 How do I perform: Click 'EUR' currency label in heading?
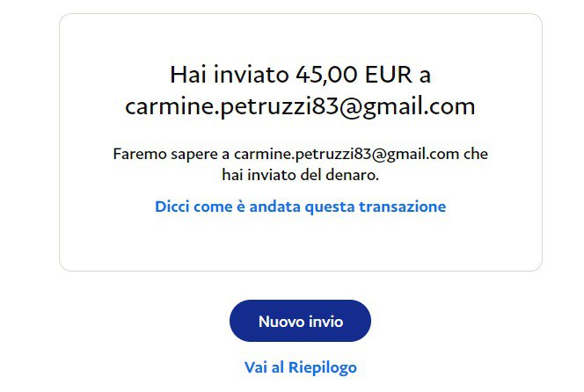coord(389,75)
